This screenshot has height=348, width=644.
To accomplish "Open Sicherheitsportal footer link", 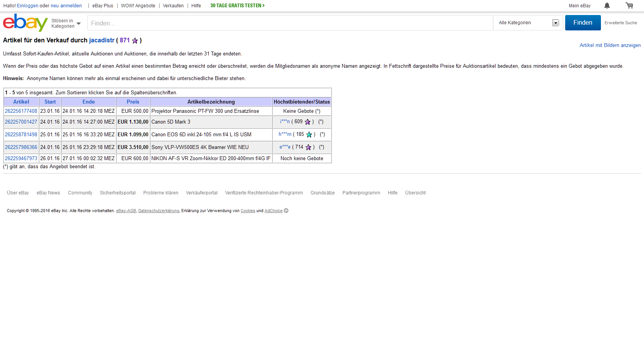I will pyautogui.click(x=118, y=193).
